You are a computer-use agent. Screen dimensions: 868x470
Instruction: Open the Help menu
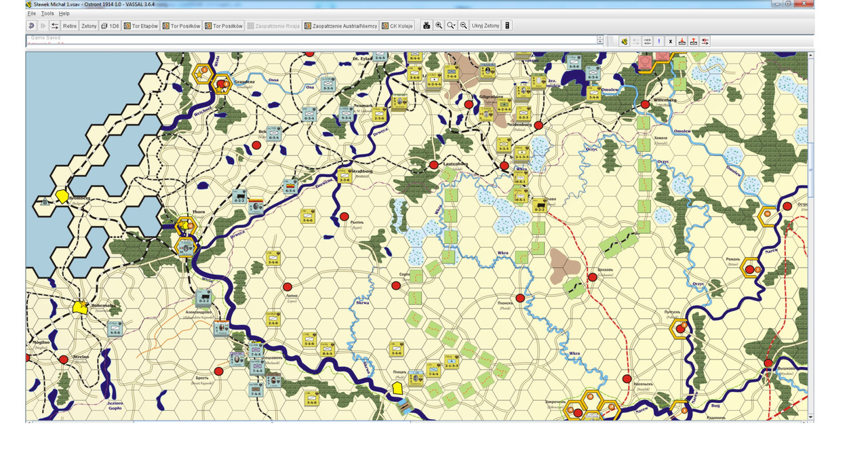coord(64,14)
